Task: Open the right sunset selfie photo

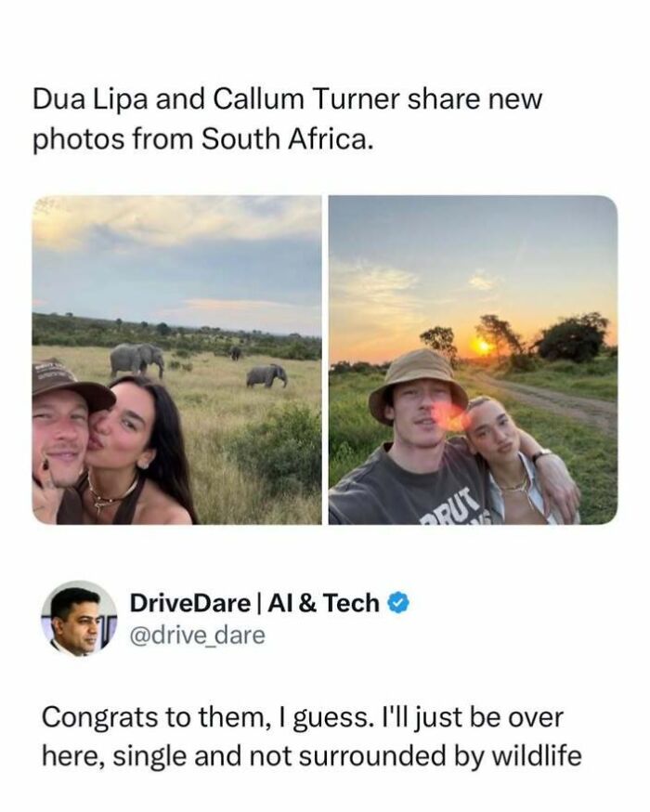Action: (x=473, y=360)
